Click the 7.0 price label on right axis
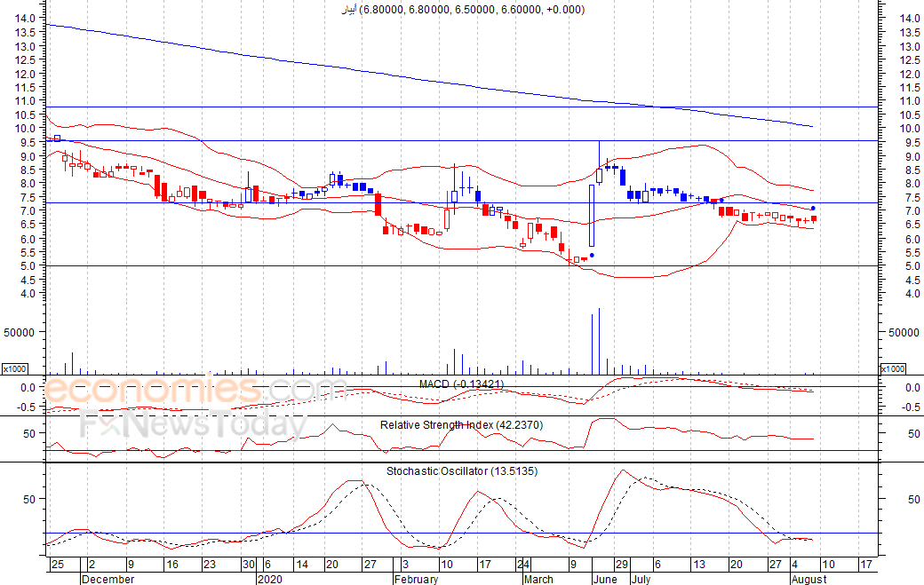This screenshot has width=924, height=585. [912, 210]
